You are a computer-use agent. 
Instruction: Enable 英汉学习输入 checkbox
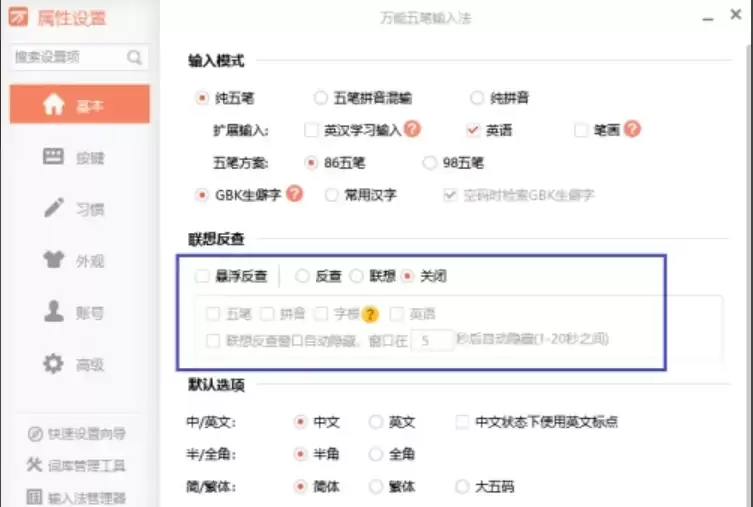311,130
